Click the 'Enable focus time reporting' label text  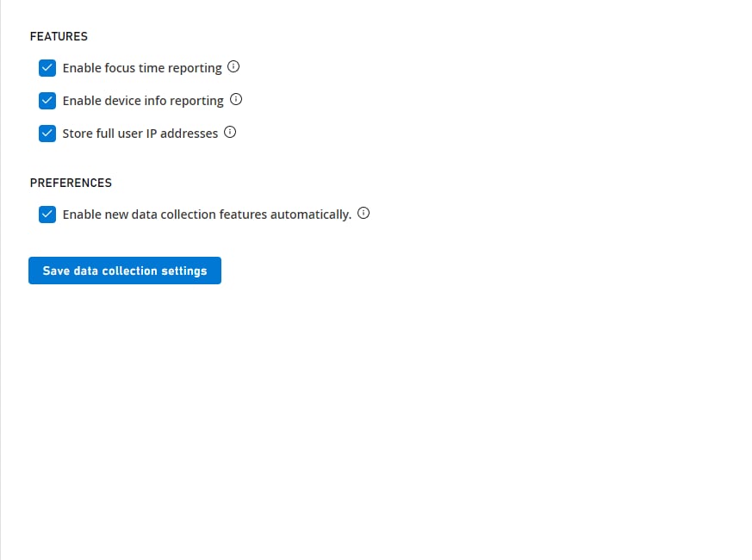(142, 68)
